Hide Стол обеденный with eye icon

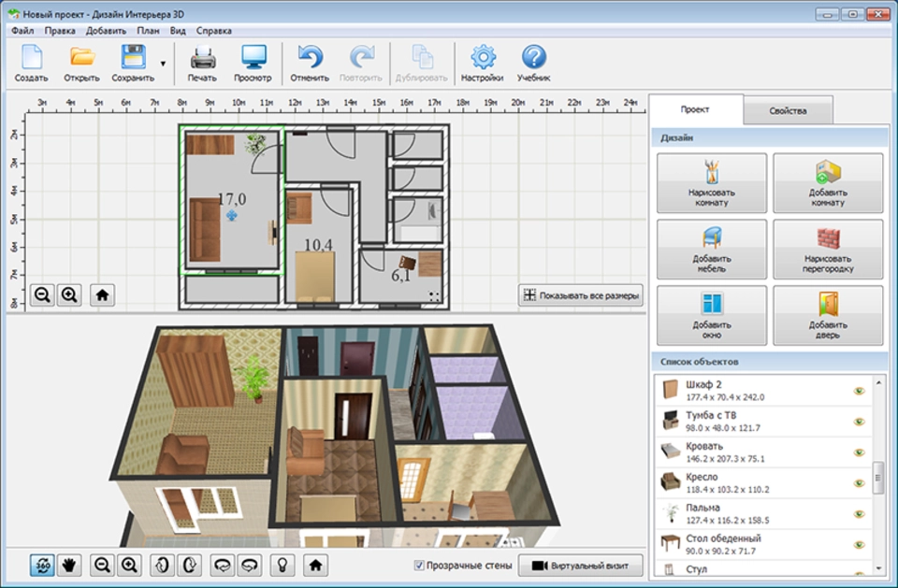pyautogui.click(x=859, y=545)
